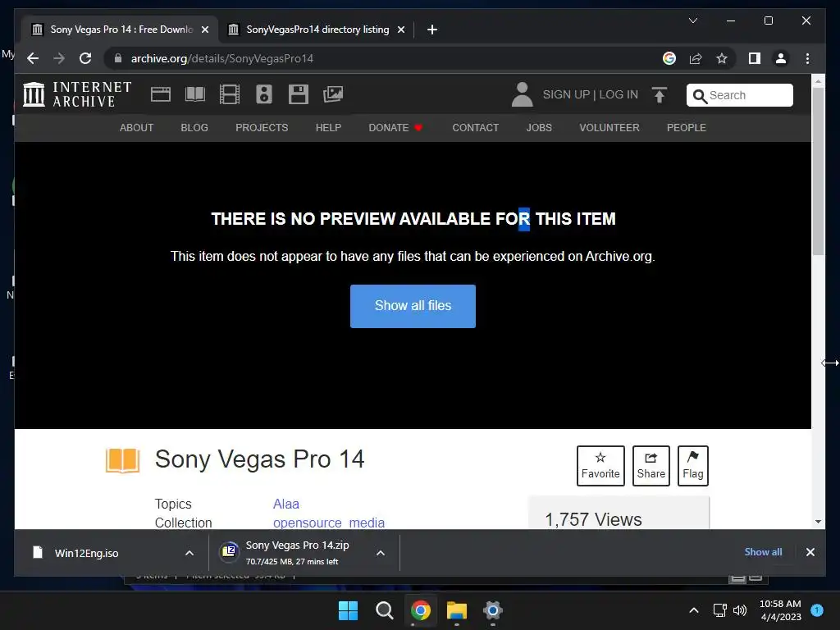
Task: Go back with the browser back arrow
Action: (x=33, y=58)
